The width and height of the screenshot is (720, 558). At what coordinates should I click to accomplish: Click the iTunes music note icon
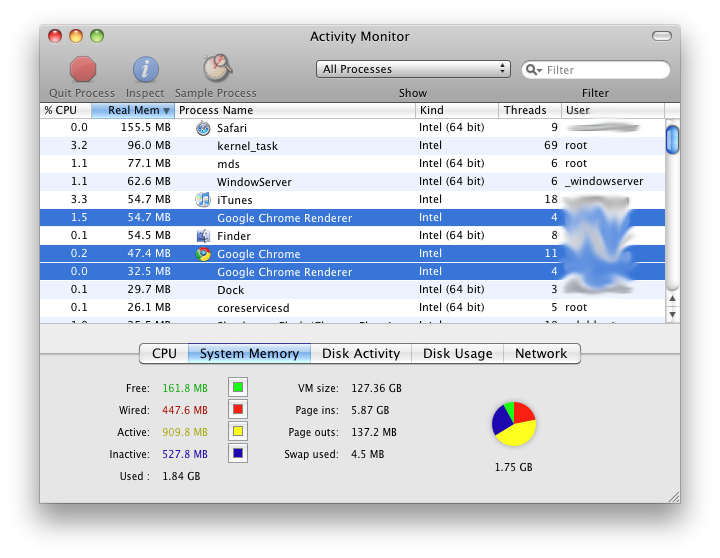203,200
